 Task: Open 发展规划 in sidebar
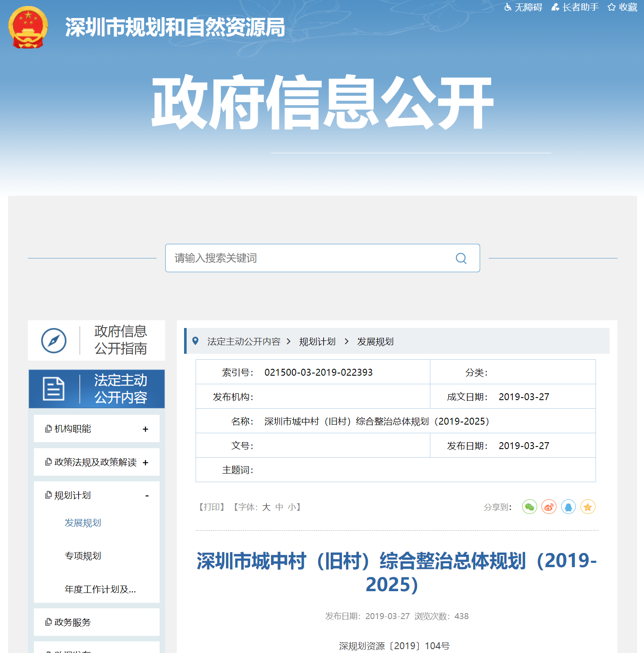click(x=83, y=523)
